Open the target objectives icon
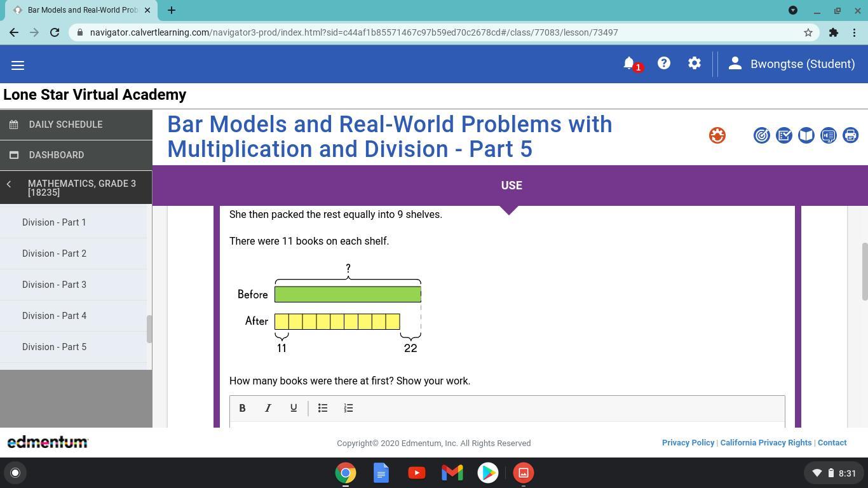The image size is (868, 488). (x=761, y=135)
